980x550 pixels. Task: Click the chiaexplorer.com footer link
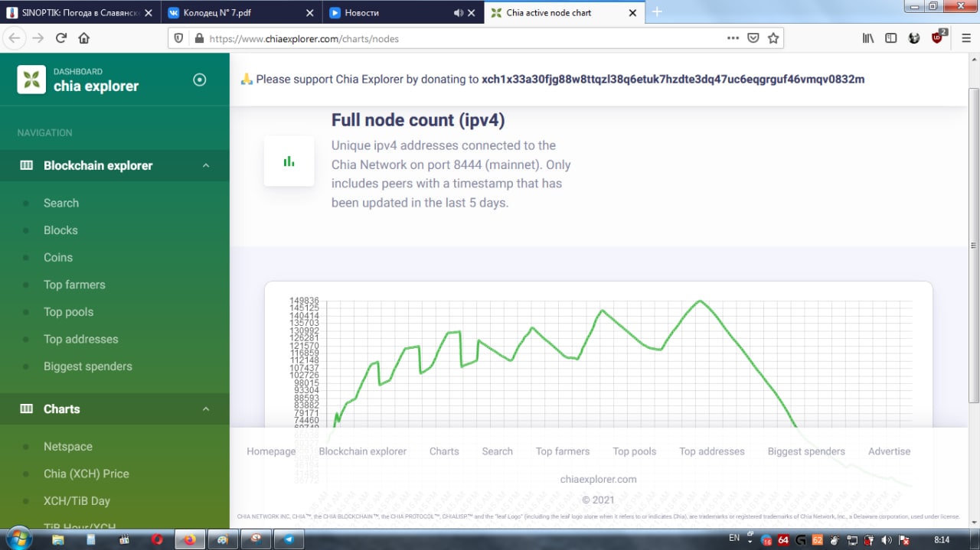(x=598, y=480)
